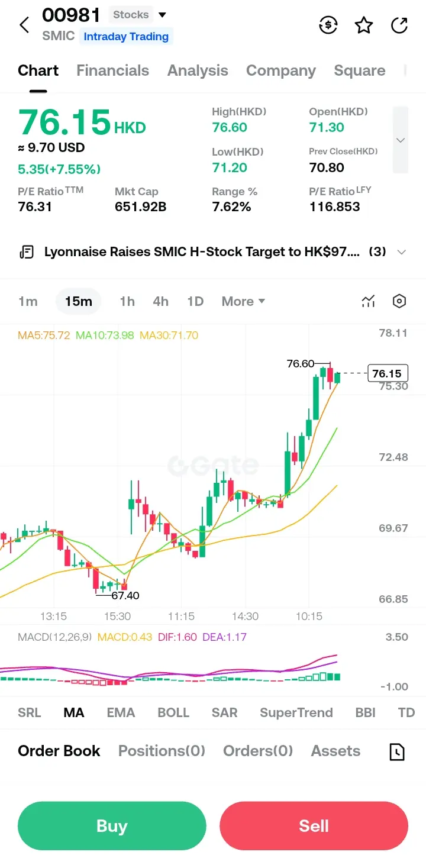This screenshot has height=868, width=426.
Task: Enable the TD indicator
Action: click(x=406, y=712)
